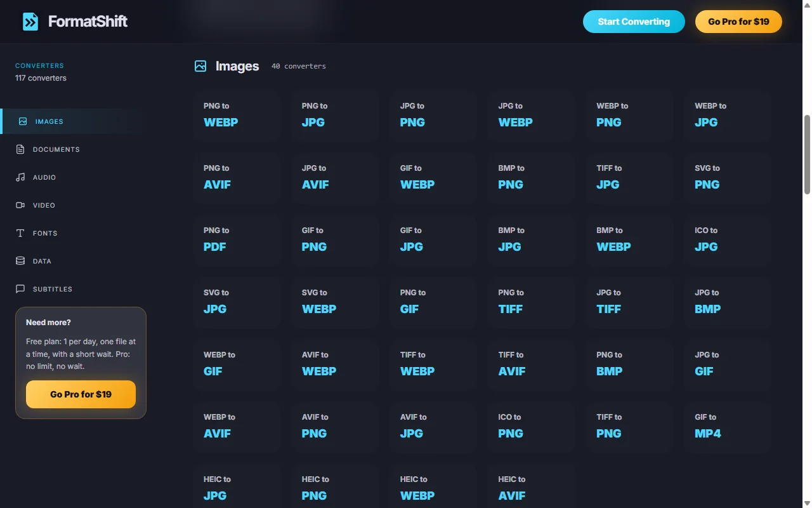
Task: Select the HEIC to PNG card
Action: tap(336, 486)
